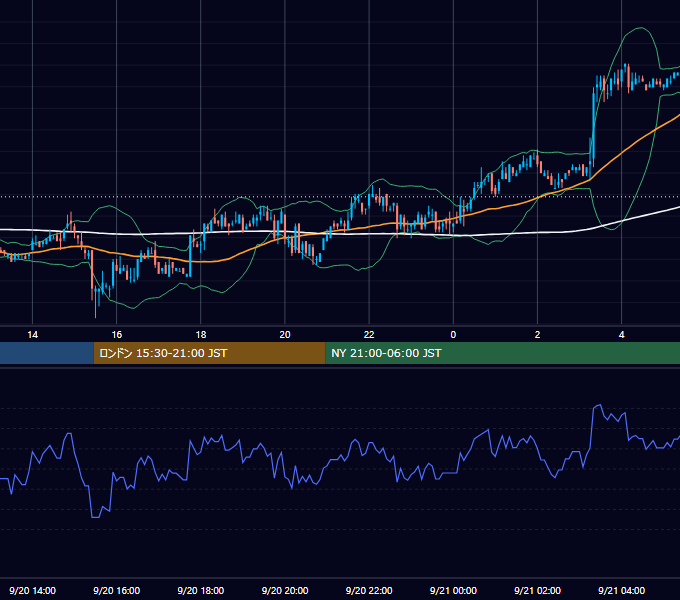Click the 9/20 18:00 date label
The image size is (680, 600).
(x=201, y=590)
